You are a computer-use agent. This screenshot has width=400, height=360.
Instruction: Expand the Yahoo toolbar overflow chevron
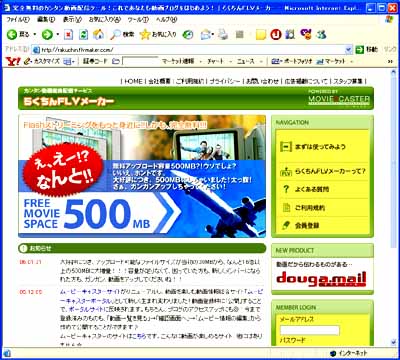pyautogui.click(x=390, y=61)
